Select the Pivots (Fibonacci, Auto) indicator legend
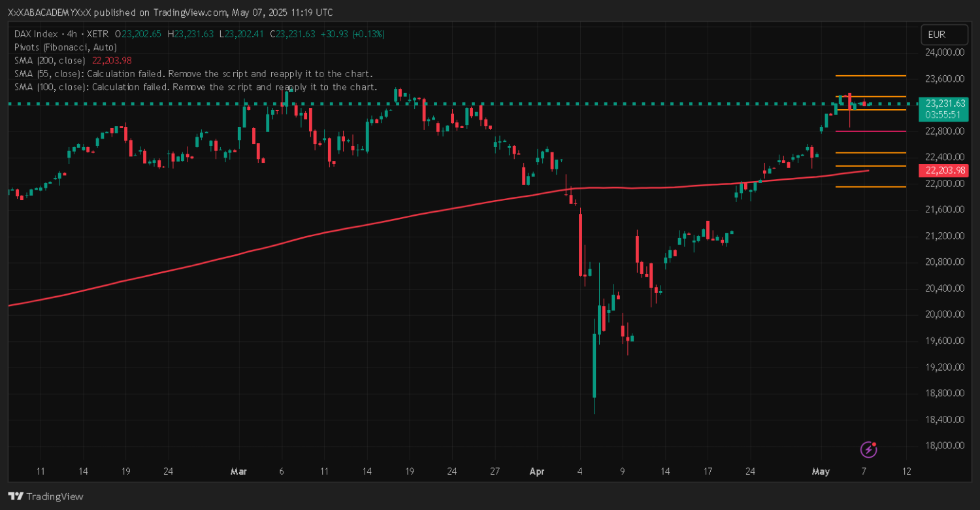 point(65,47)
